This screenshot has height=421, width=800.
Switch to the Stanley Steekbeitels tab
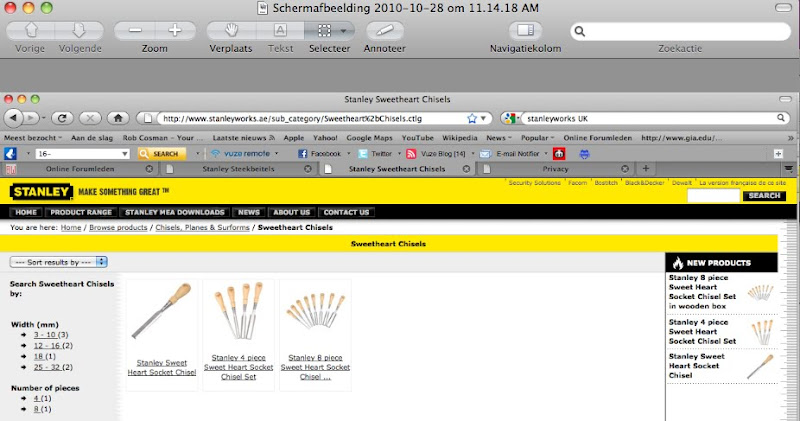pos(238,169)
